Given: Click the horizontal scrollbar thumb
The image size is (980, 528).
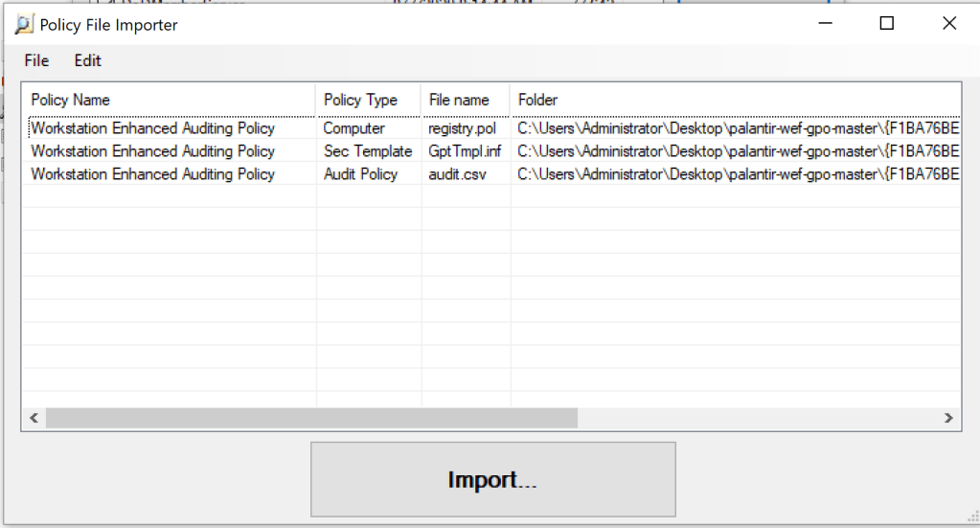Looking at the screenshot, I should click(311, 419).
